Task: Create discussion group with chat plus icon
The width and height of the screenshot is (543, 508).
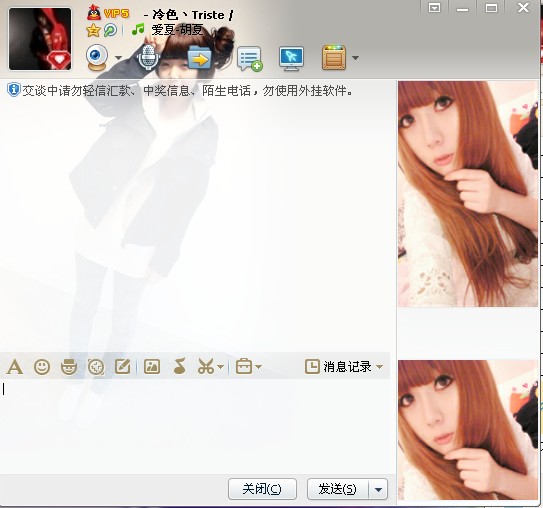Action: [x=249, y=59]
